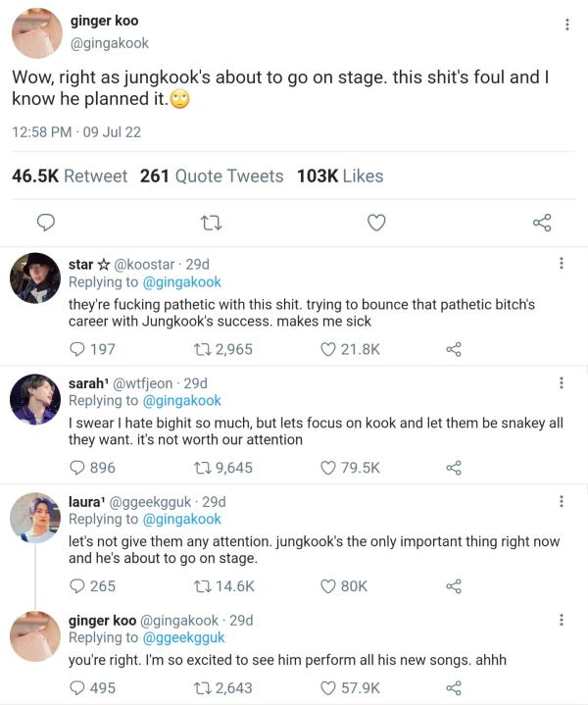View the 261 Quote Tweets
Screen dimensions: 588x705
pos(212,176)
